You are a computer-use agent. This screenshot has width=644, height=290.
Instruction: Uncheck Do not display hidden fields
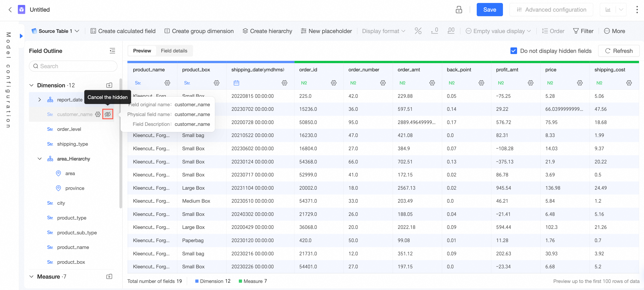pos(513,51)
